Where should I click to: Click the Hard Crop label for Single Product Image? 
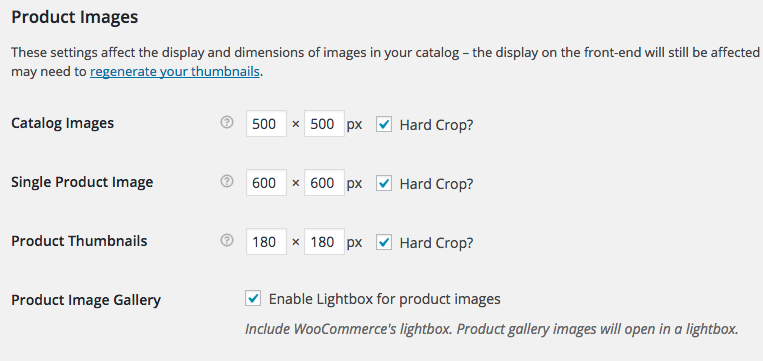(x=436, y=184)
